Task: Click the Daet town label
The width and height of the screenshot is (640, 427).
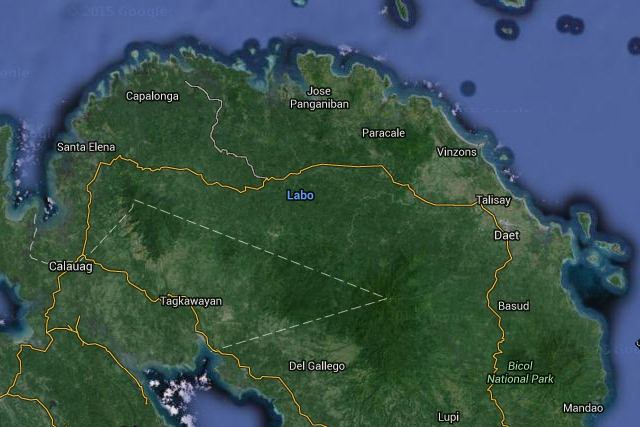Action: click(x=507, y=236)
